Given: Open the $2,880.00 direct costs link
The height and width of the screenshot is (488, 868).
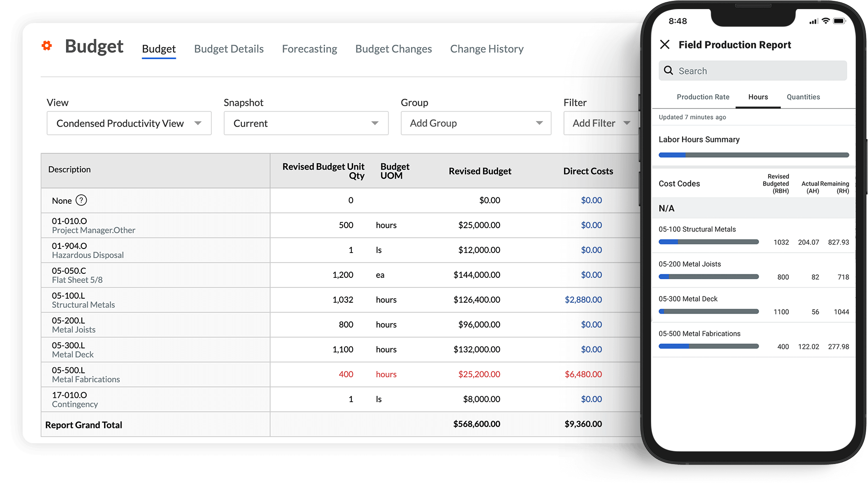Looking at the screenshot, I should click(x=583, y=300).
